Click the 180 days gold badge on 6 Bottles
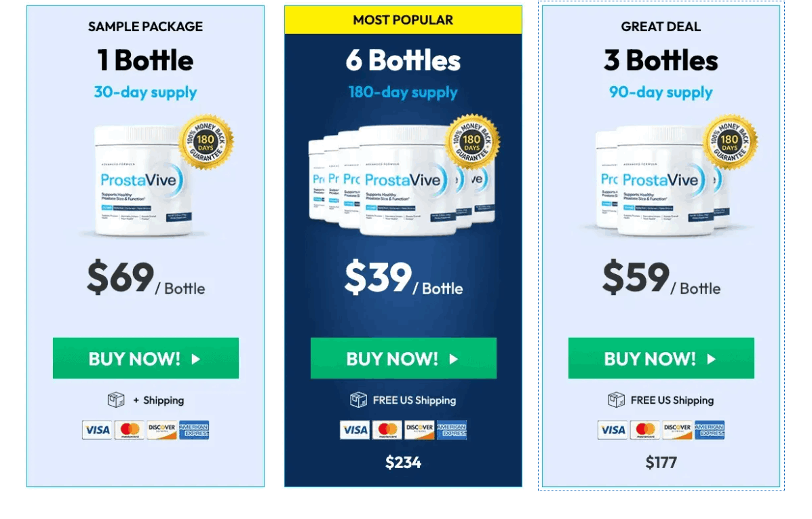 point(472,142)
